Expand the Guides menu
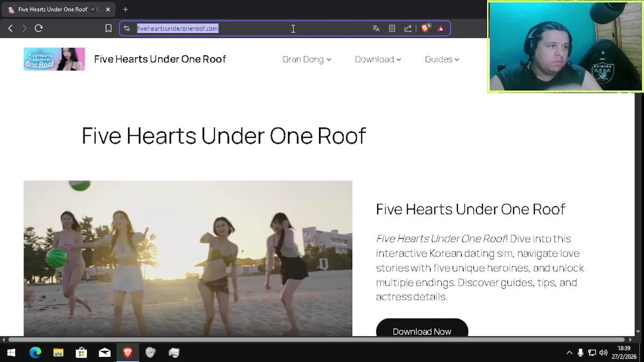Viewport: 644px width, 362px height. [x=442, y=59]
